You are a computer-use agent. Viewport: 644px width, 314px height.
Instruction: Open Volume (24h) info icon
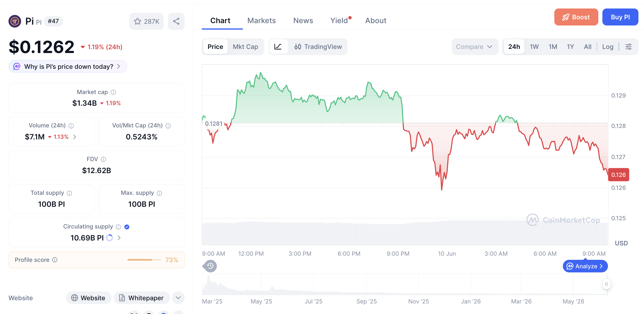click(x=71, y=126)
